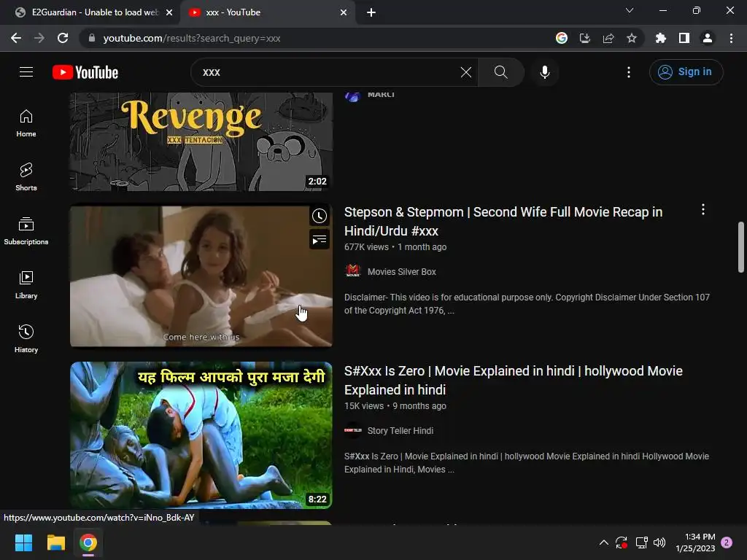Viewport: 747px width, 560px height.
Task: Show hidden system tray icons
Action: [603, 542]
